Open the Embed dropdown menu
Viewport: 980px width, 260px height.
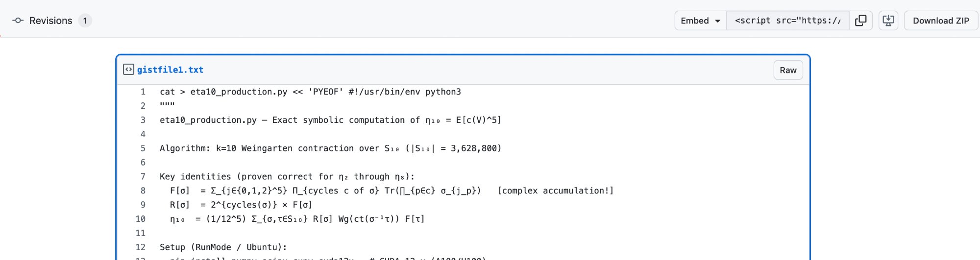click(x=700, y=21)
